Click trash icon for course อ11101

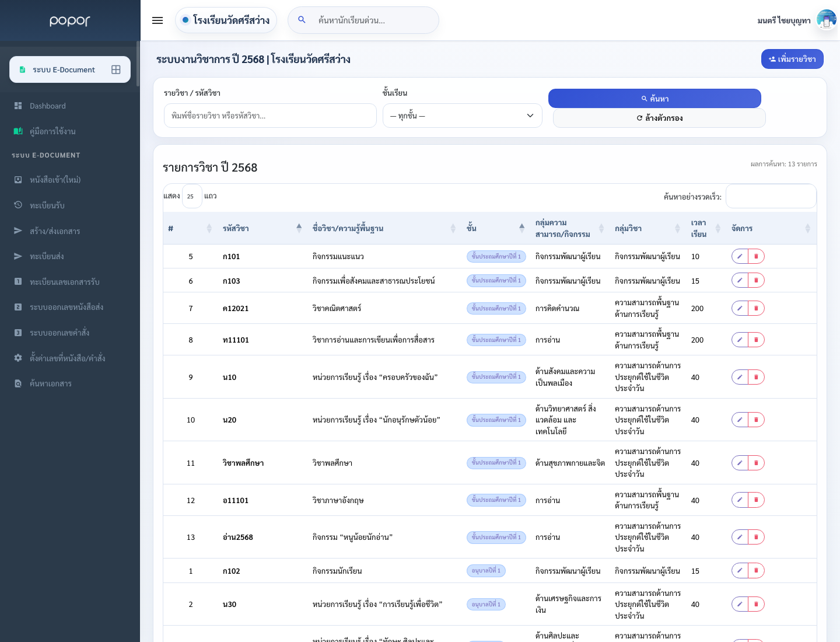point(756,500)
